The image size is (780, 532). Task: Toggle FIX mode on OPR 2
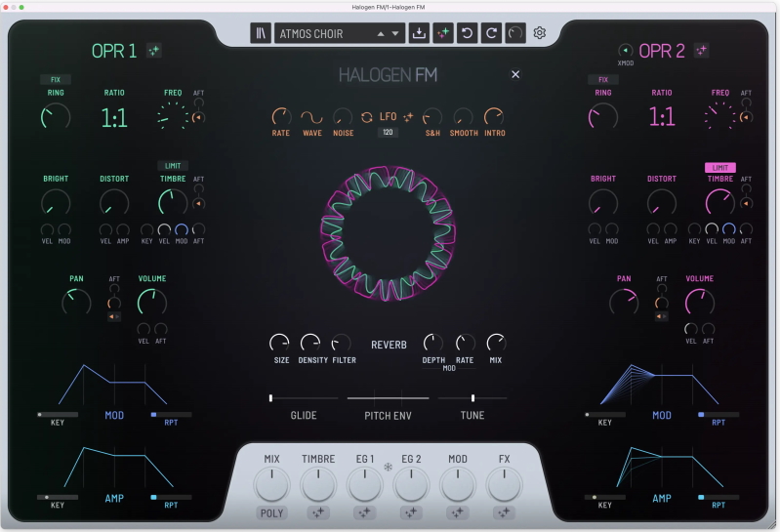coord(603,79)
